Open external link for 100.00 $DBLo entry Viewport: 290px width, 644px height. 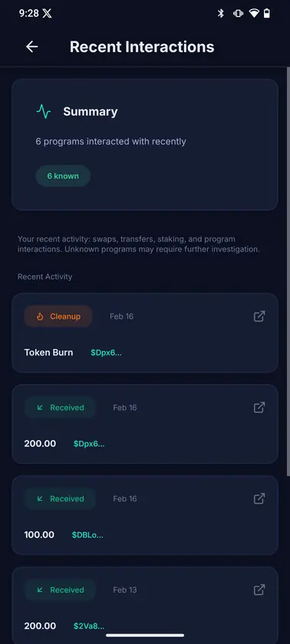pyautogui.click(x=259, y=498)
